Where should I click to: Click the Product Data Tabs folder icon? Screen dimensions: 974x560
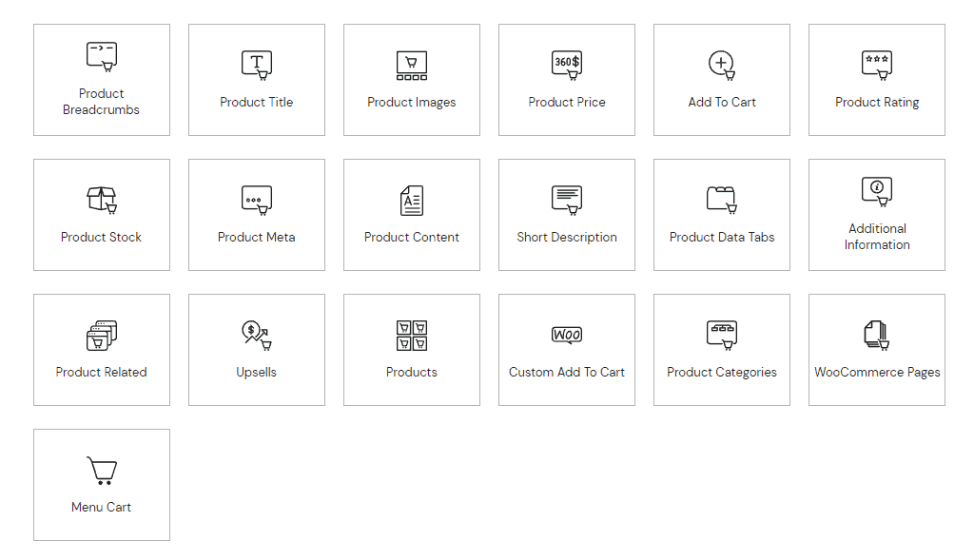pos(722,201)
